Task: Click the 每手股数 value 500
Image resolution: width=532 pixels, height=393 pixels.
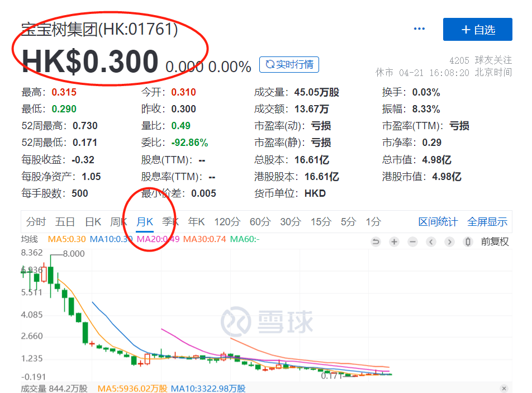Action: tap(80, 193)
